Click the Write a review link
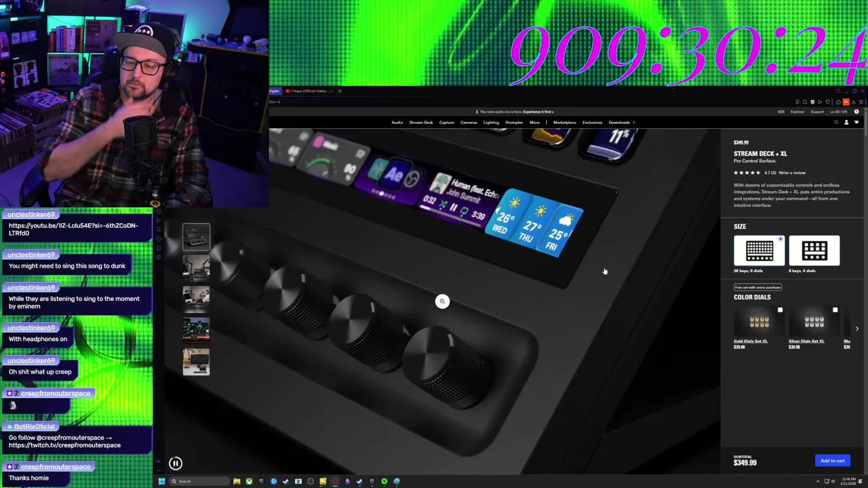Viewport: 868px width, 488px height. 792,173
